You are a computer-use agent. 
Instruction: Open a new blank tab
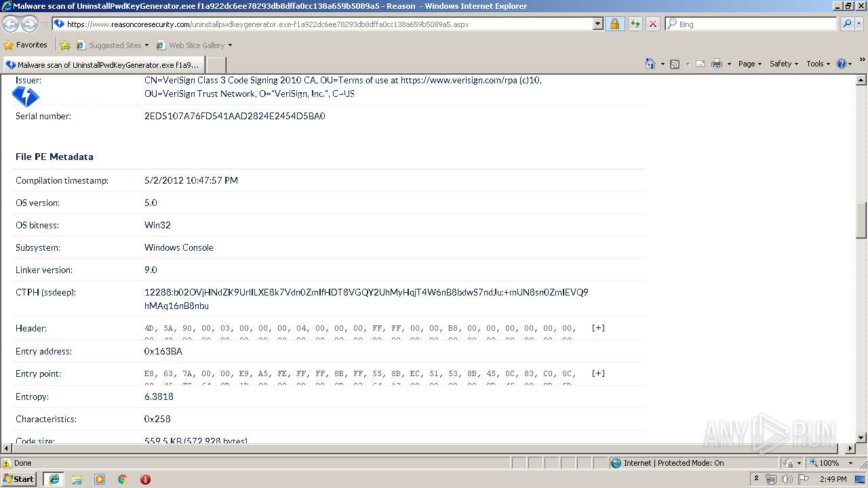[216, 65]
